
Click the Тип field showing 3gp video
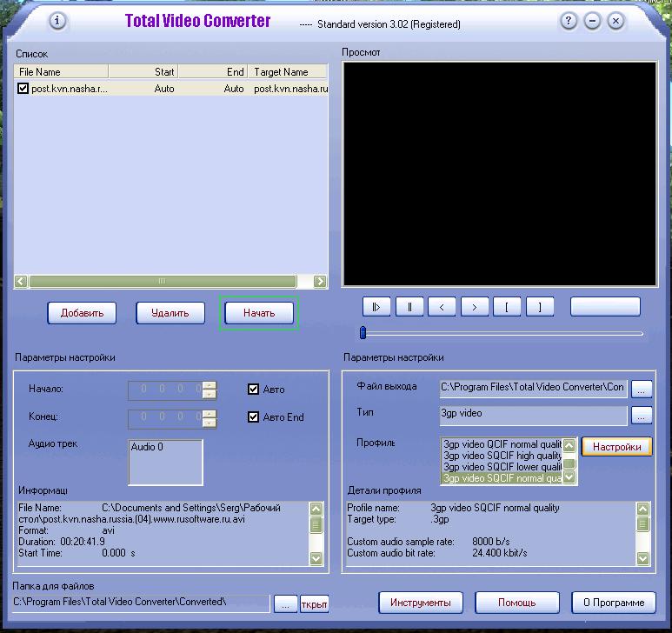[x=534, y=416]
